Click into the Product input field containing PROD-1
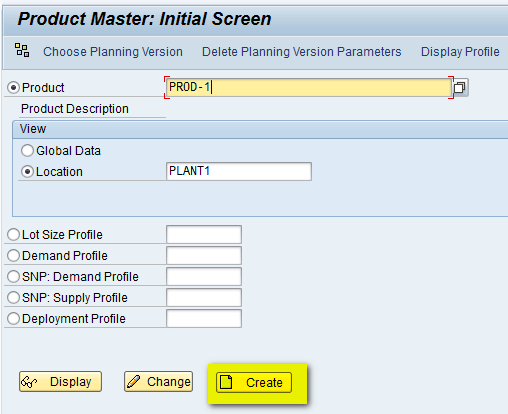The height and width of the screenshot is (414, 508). pyautogui.click(x=309, y=87)
